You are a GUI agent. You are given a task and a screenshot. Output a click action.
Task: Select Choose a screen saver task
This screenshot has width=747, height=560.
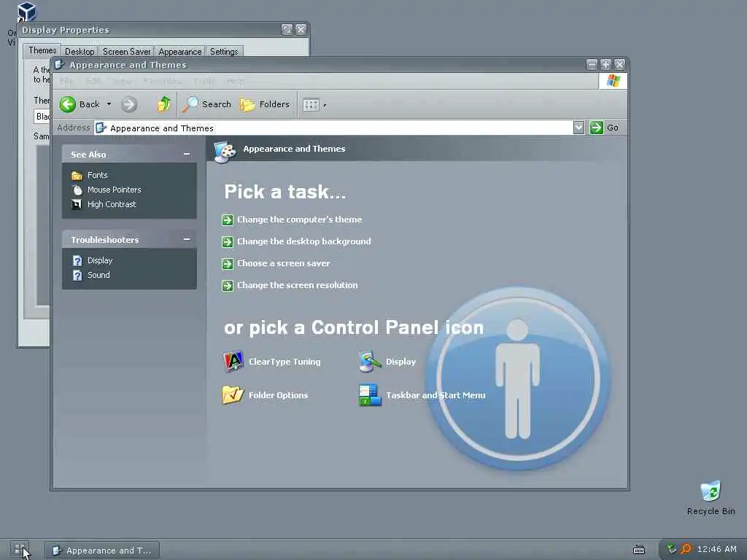point(284,263)
